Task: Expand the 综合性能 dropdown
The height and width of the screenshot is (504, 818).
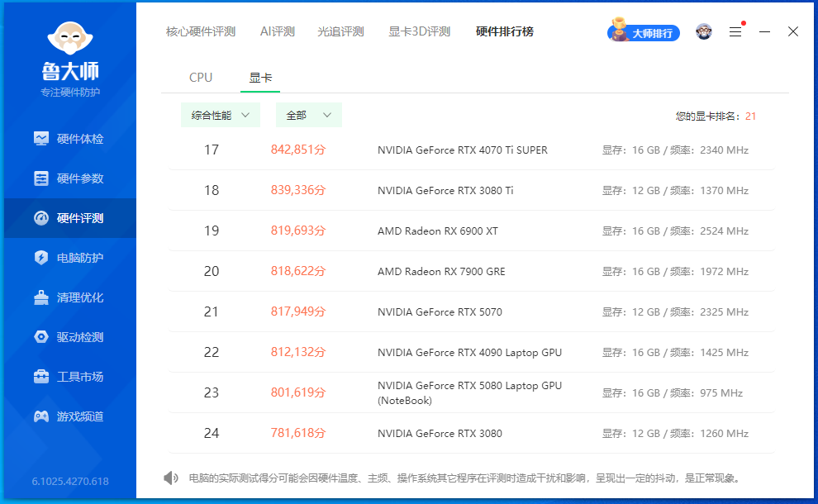Action: tap(220, 116)
